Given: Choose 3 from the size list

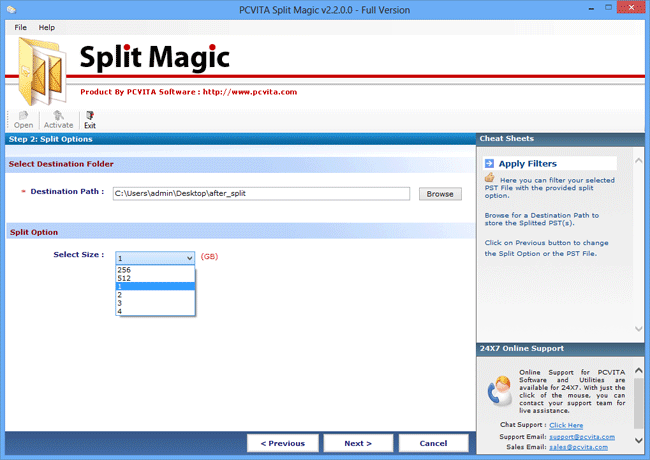Looking at the screenshot, I should point(155,303).
